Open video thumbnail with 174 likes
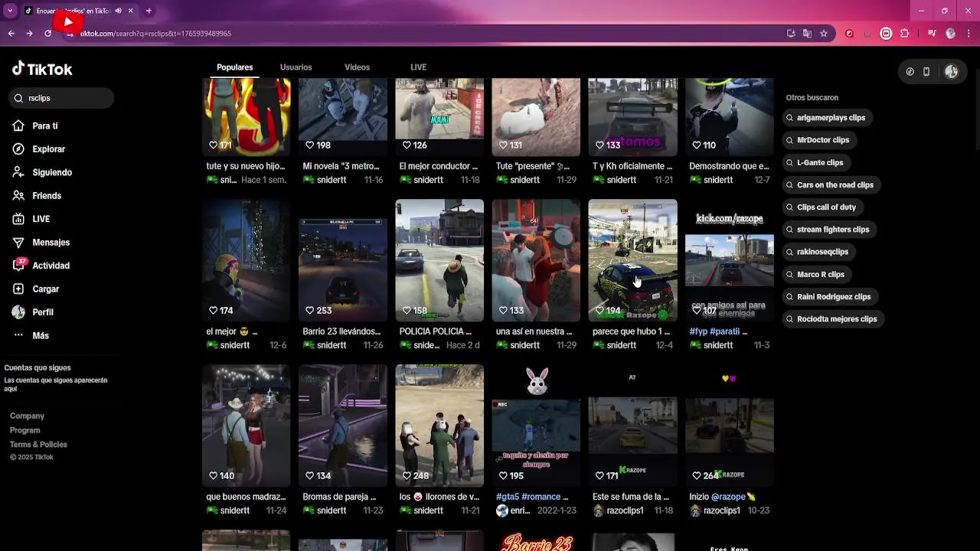The image size is (980, 551). pos(247,260)
